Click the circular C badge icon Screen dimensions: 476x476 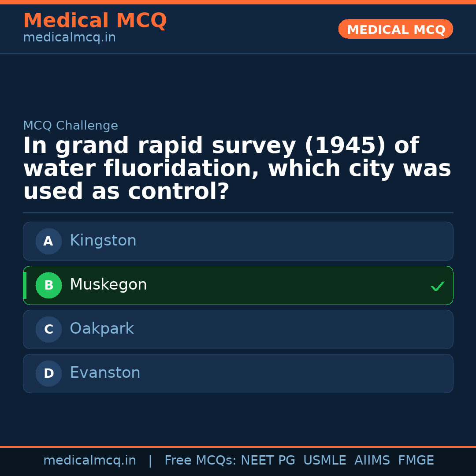(x=48, y=329)
